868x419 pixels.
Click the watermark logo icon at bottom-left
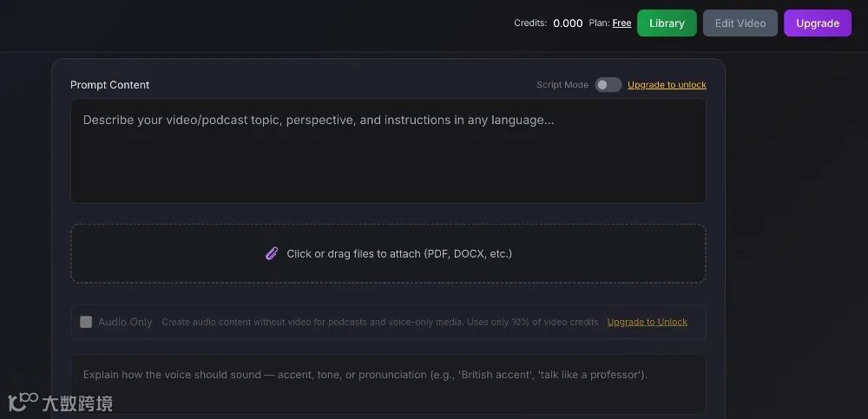click(x=23, y=403)
